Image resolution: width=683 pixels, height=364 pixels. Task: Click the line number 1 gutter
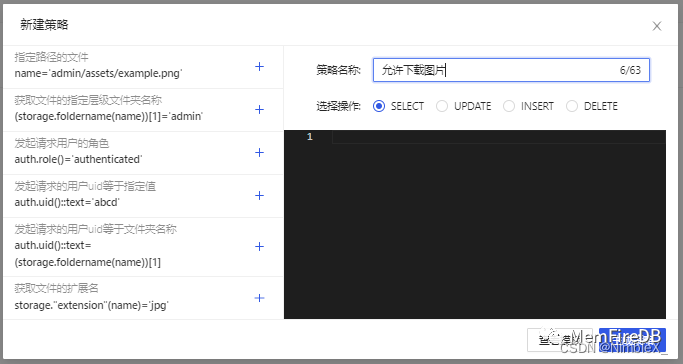[309, 137]
